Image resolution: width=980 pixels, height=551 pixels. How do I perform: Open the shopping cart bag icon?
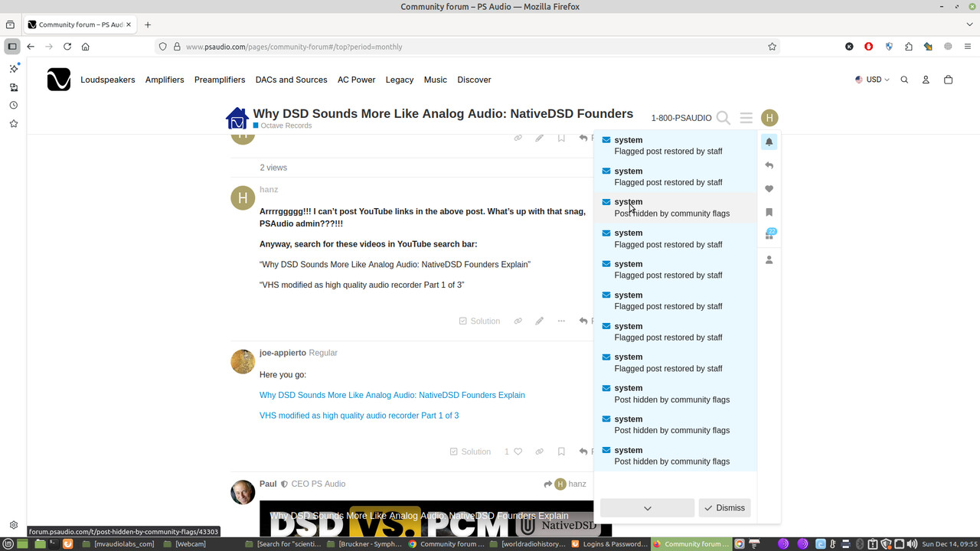point(948,80)
